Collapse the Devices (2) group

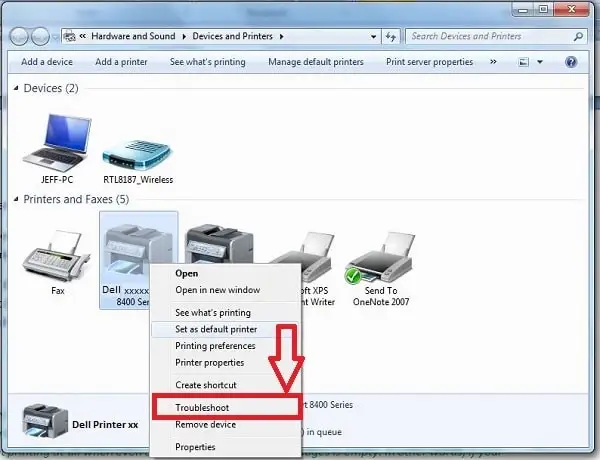(16, 88)
